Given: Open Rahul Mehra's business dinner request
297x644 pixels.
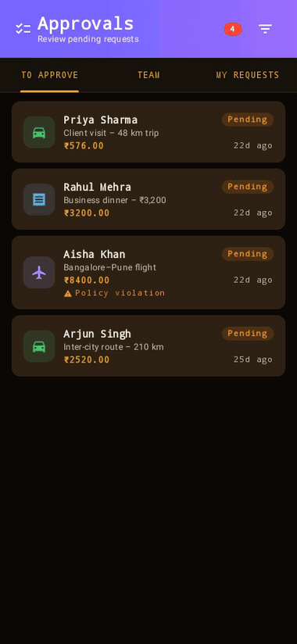Looking at the screenshot, I should click(x=148, y=199).
